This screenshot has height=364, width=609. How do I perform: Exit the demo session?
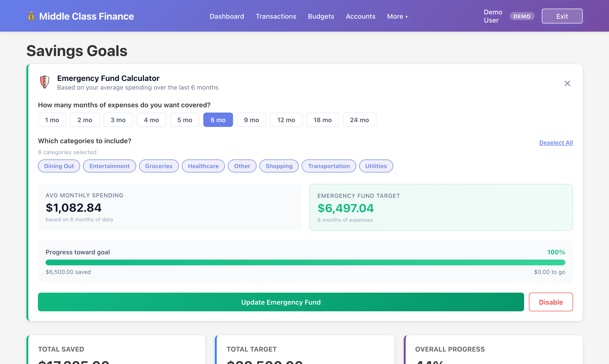(562, 16)
